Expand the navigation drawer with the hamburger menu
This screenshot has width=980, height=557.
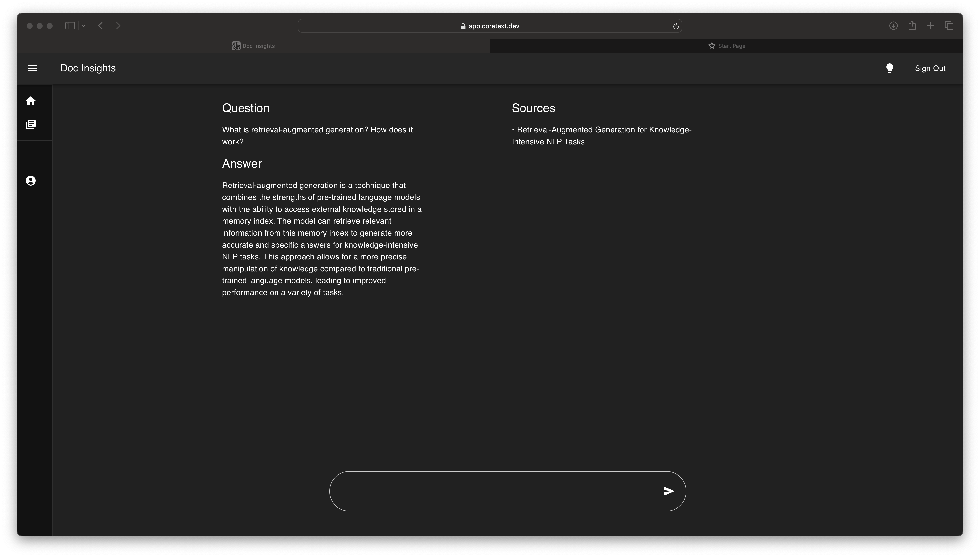[33, 68]
